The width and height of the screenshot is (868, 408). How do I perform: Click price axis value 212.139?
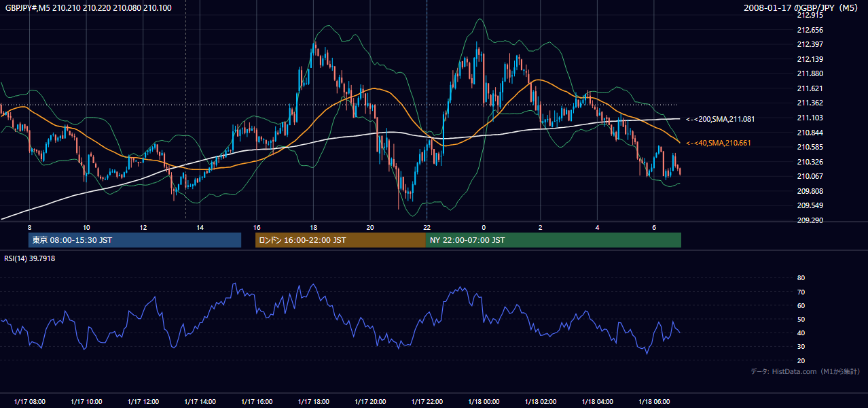[x=810, y=59]
